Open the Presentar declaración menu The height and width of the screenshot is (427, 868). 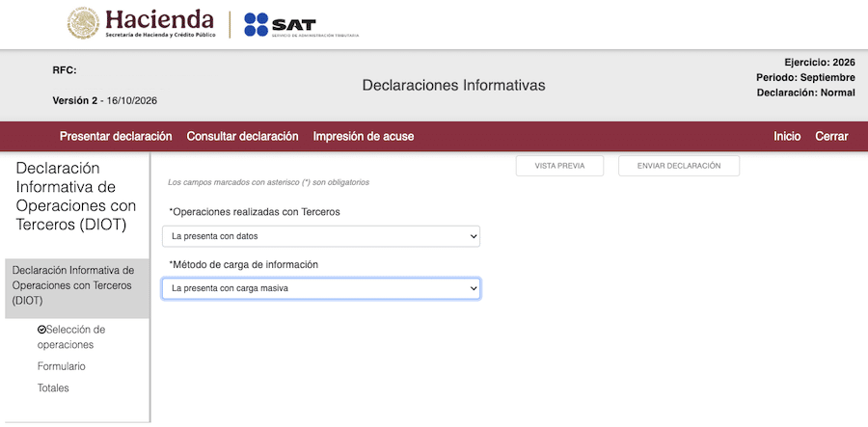pos(116,136)
